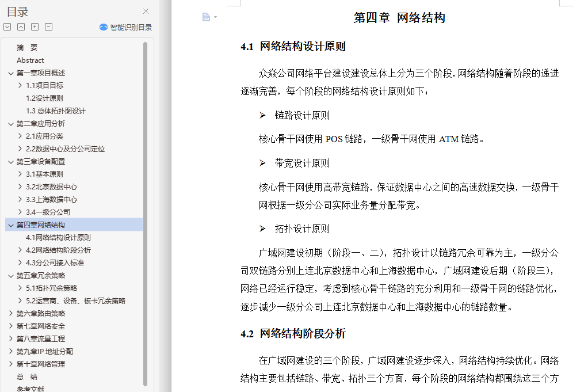Click the expand-all down-chevron outline icon
This screenshot has height=392, width=588.
click(7, 27)
